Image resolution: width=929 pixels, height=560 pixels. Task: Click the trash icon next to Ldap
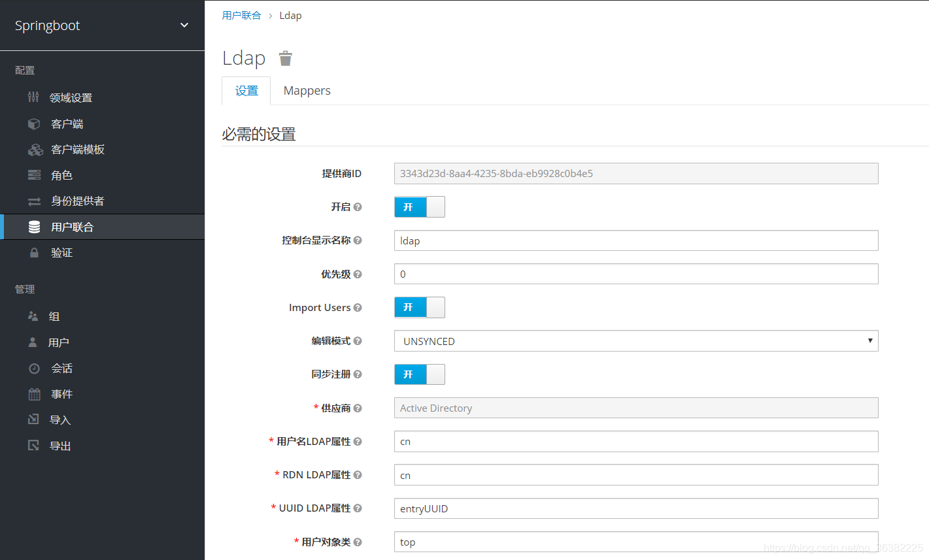285,58
